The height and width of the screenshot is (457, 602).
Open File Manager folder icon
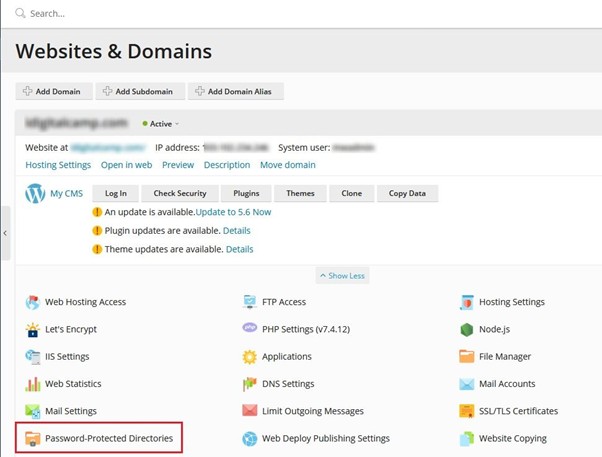click(x=467, y=356)
